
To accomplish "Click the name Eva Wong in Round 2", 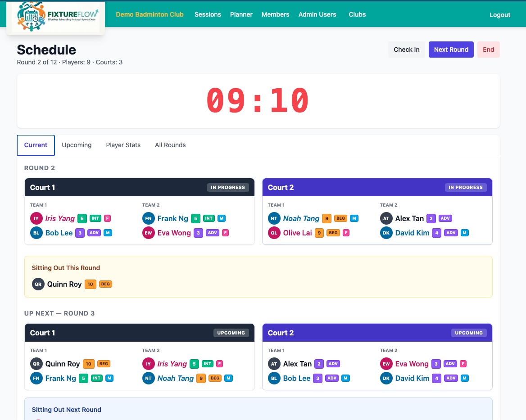I will click(x=174, y=233).
